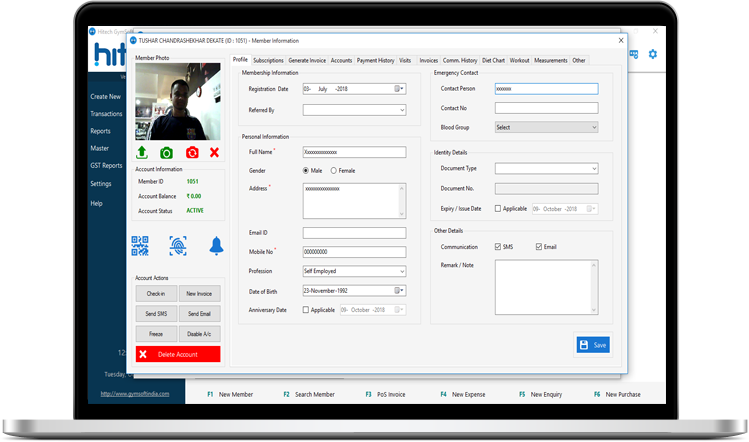Open the gymsoftindia.com link
This screenshot has height=442, width=749.
(x=135, y=394)
